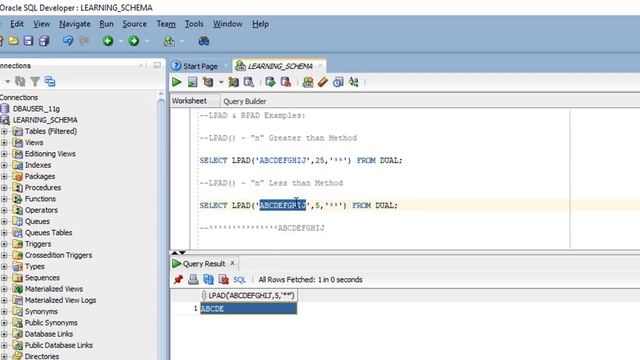Click the Refresh connections icon
This screenshot has width=640, height=360.
click(20, 82)
